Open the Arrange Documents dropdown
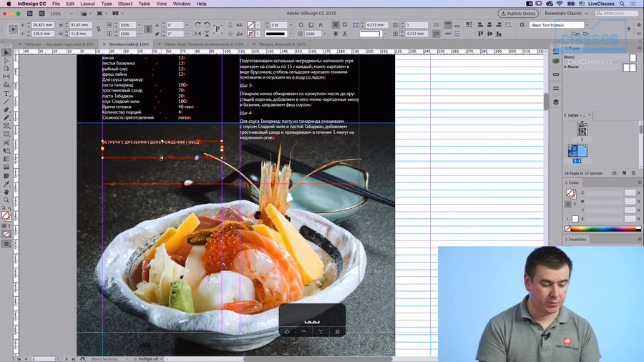This screenshot has width=644, height=362. tap(118, 14)
